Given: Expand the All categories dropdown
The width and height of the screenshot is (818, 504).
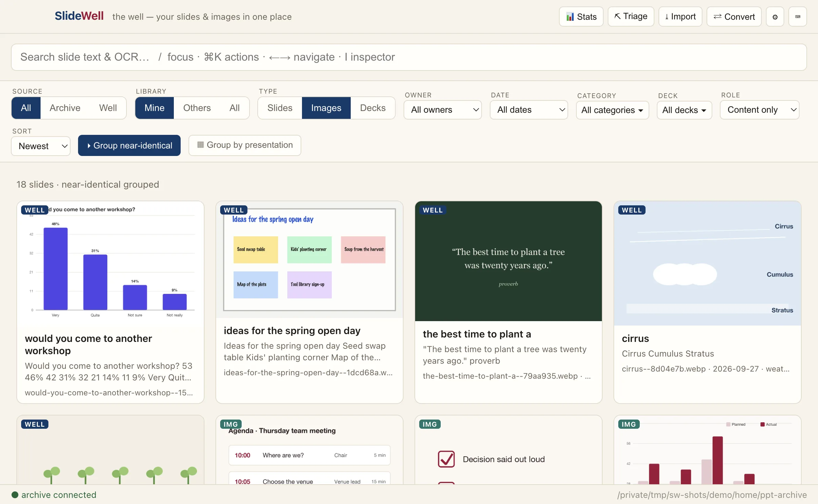Looking at the screenshot, I should click(x=612, y=110).
